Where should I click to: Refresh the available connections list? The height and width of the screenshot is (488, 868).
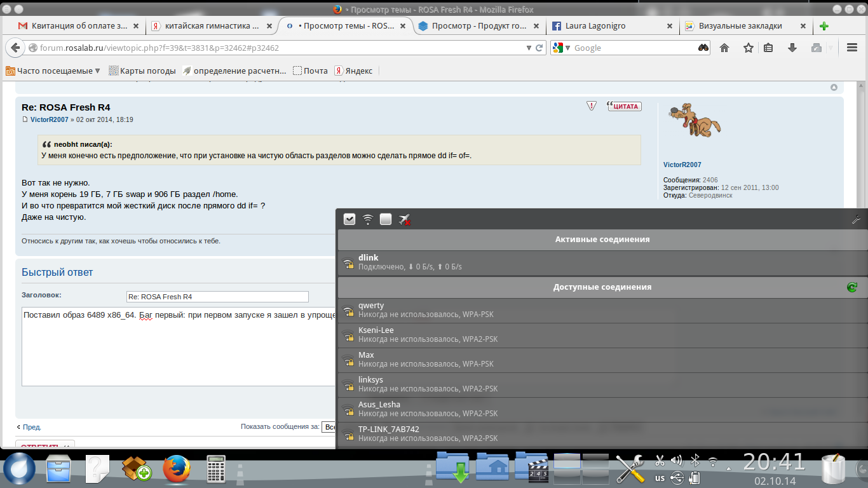tap(852, 287)
